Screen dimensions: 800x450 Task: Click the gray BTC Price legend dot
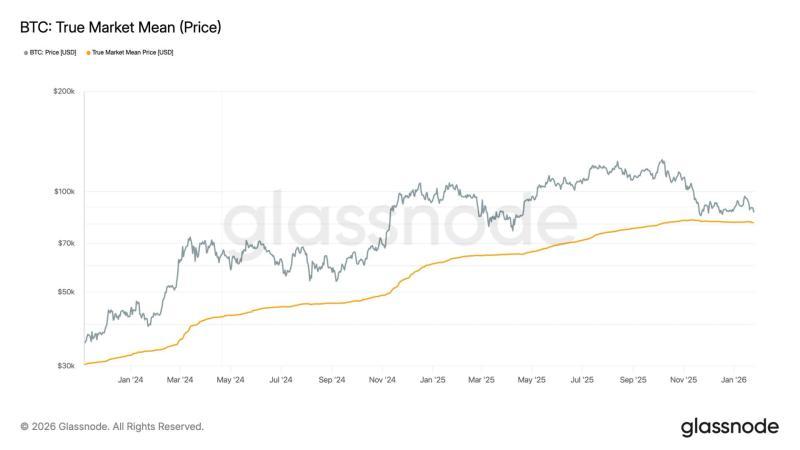26,52
